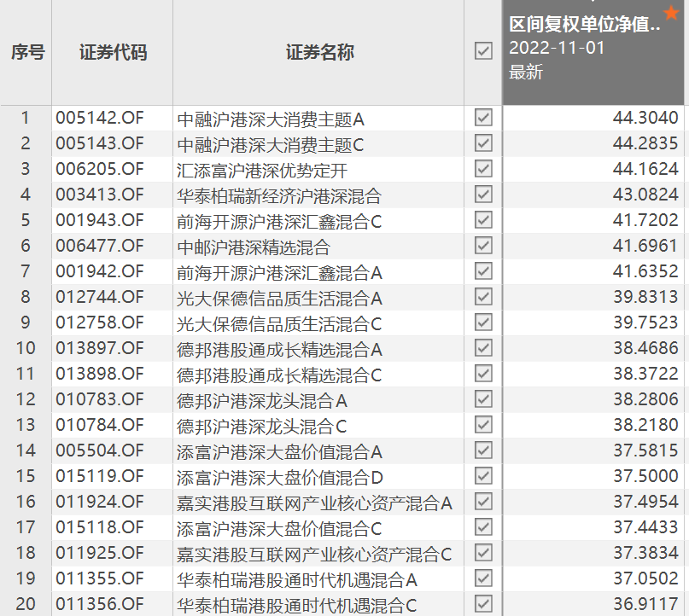Toggle the checkbox for 添富沪港深大盘价值混合C
Screen dimensions: 689x616
(x=483, y=527)
